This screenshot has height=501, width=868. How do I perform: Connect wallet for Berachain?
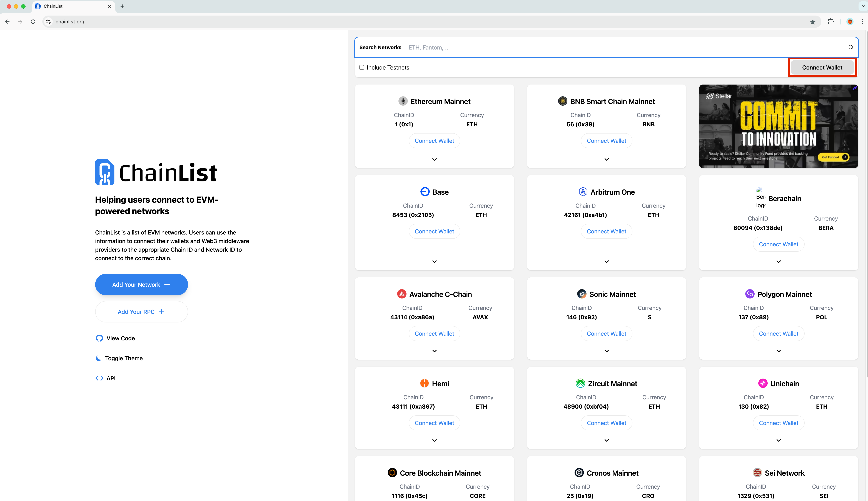pyautogui.click(x=779, y=244)
